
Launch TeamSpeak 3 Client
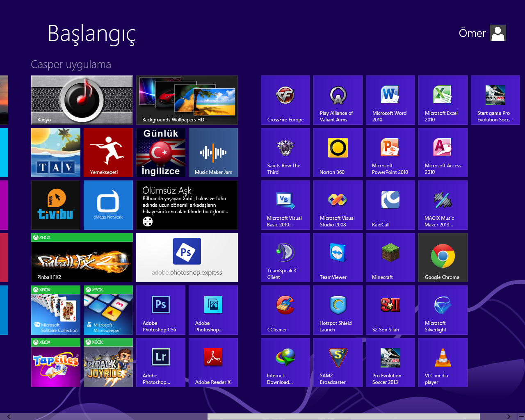coord(285,258)
